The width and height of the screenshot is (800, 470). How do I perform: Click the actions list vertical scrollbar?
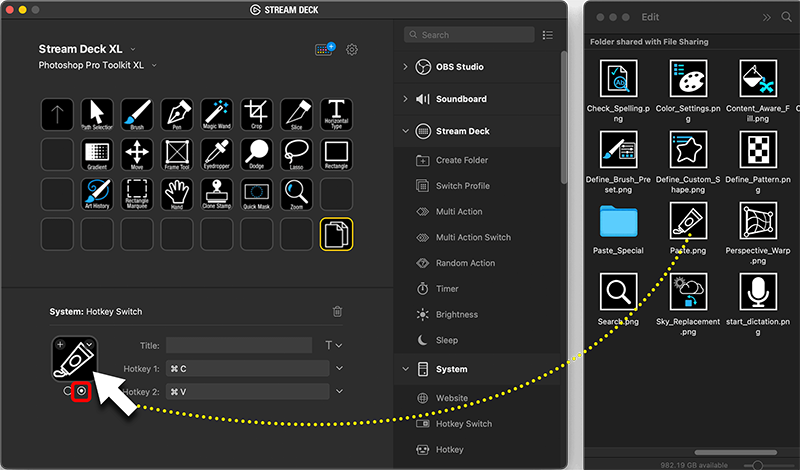pos(564,117)
